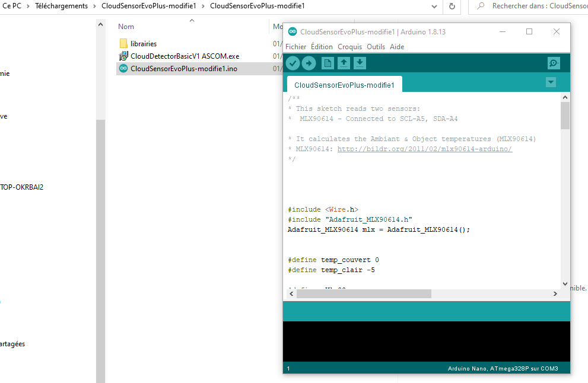Click the editor horizontal scrollbar thumb
588x383 pixels.
coord(364,294)
